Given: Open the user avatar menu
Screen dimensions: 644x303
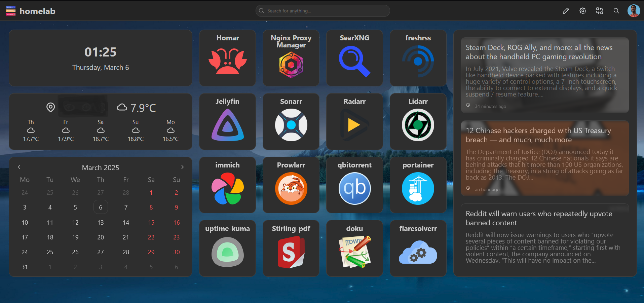Looking at the screenshot, I should pos(634,11).
